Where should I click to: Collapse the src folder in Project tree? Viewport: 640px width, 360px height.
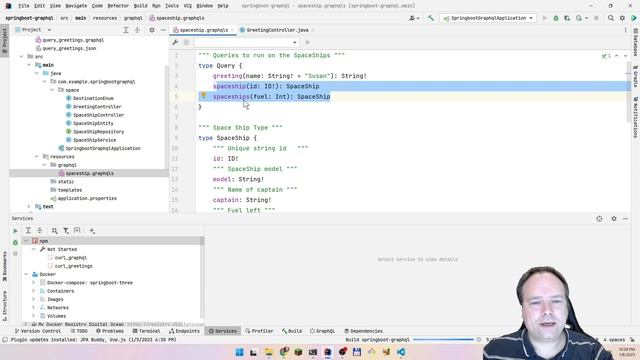pyautogui.click(x=22, y=56)
